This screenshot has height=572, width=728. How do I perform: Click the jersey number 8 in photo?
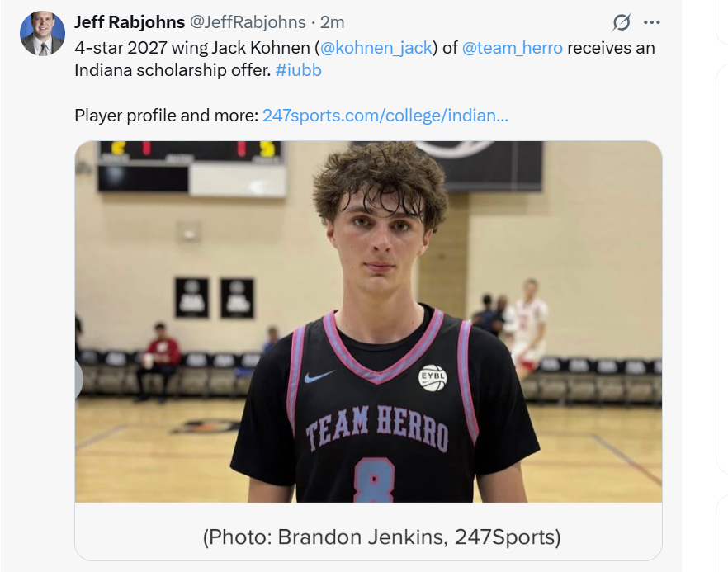374,480
